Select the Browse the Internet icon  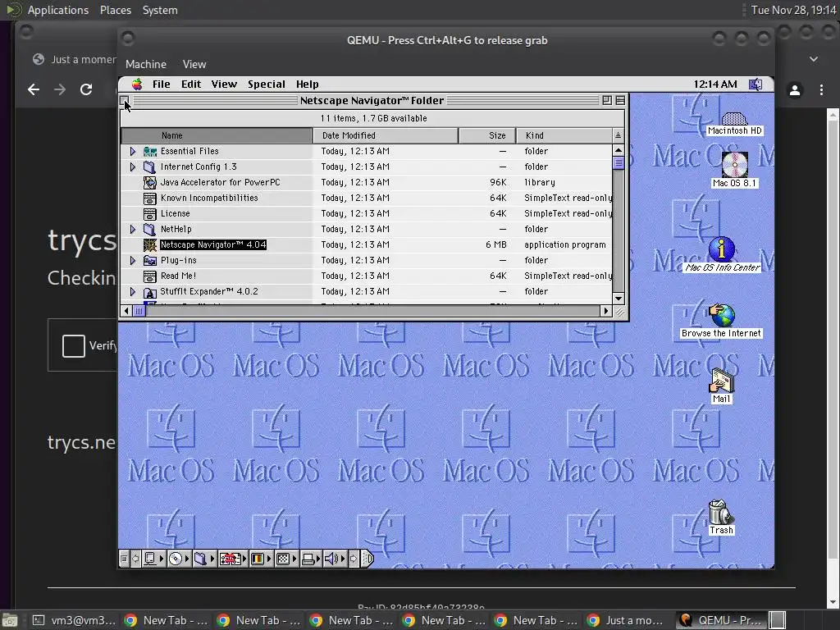click(722, 315)
